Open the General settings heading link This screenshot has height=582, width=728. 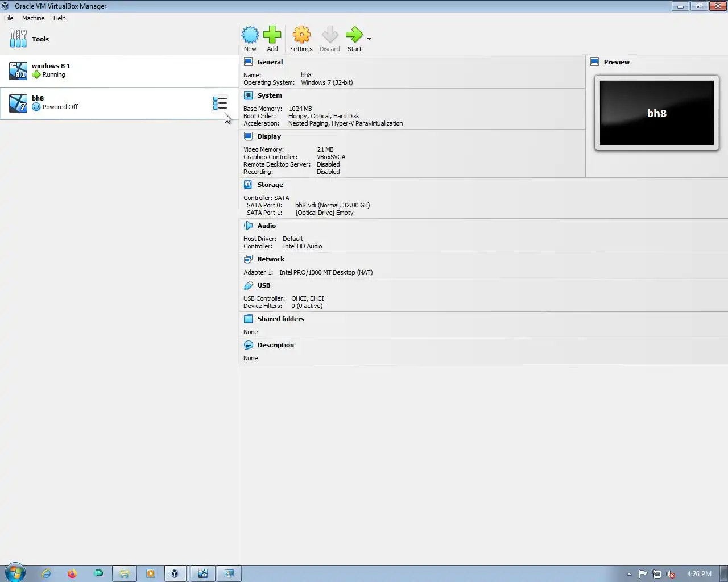[270, 62]
